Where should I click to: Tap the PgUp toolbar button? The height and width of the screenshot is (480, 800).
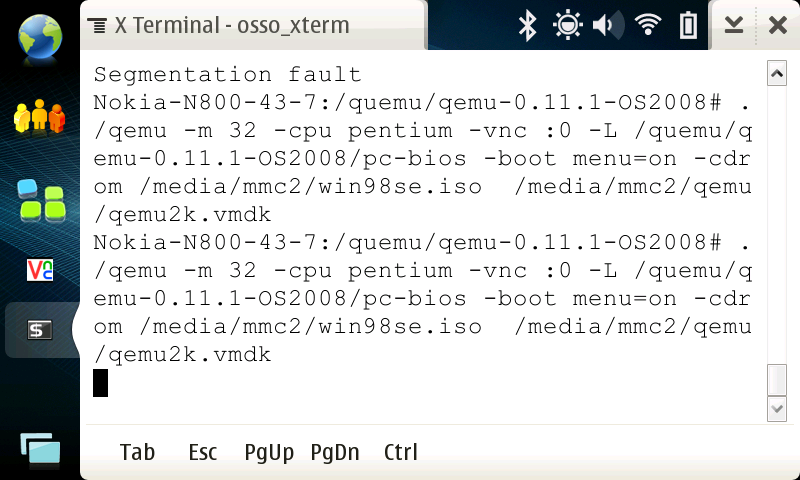[269, 452]
